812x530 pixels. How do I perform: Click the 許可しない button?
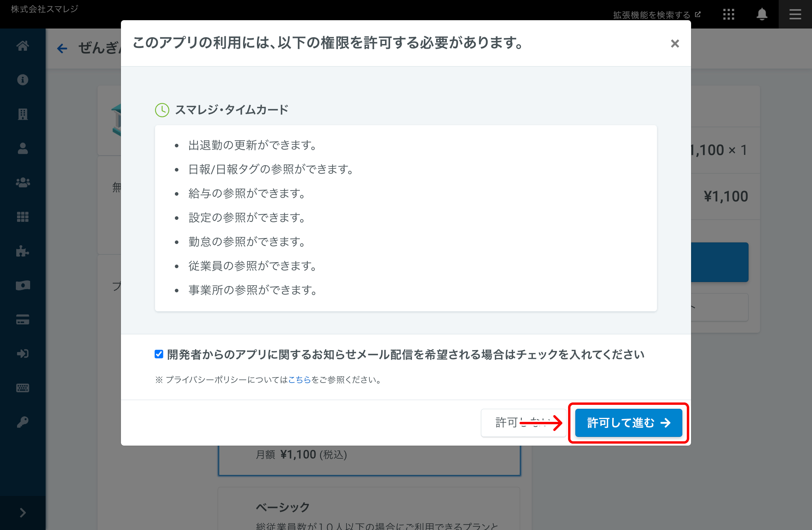tap(523, 423)
